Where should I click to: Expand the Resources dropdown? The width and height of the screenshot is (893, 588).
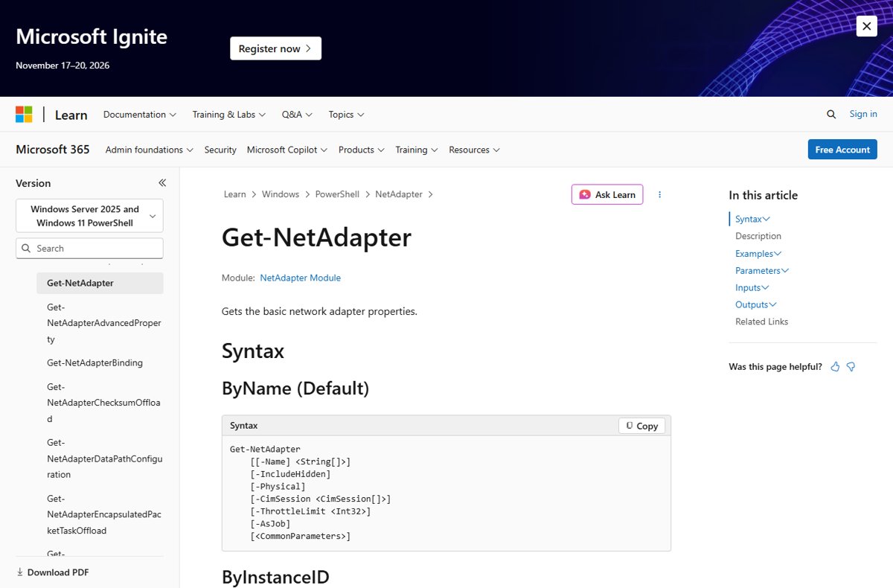point(474,150)
